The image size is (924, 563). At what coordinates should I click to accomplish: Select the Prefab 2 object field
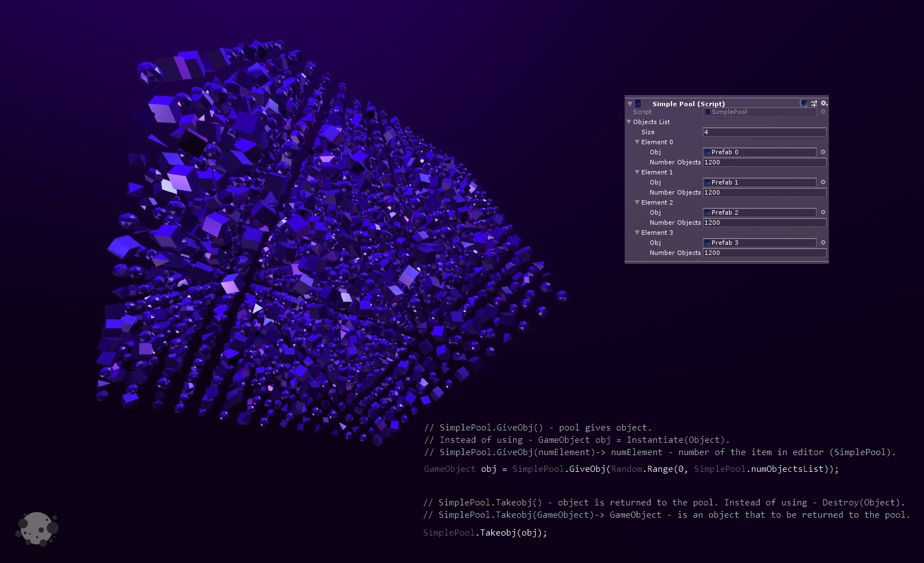point(759,212)
